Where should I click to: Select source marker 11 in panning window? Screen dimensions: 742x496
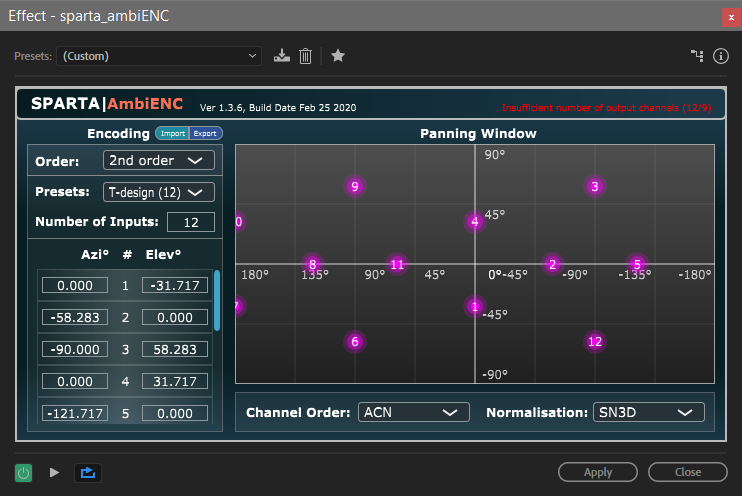397,264
